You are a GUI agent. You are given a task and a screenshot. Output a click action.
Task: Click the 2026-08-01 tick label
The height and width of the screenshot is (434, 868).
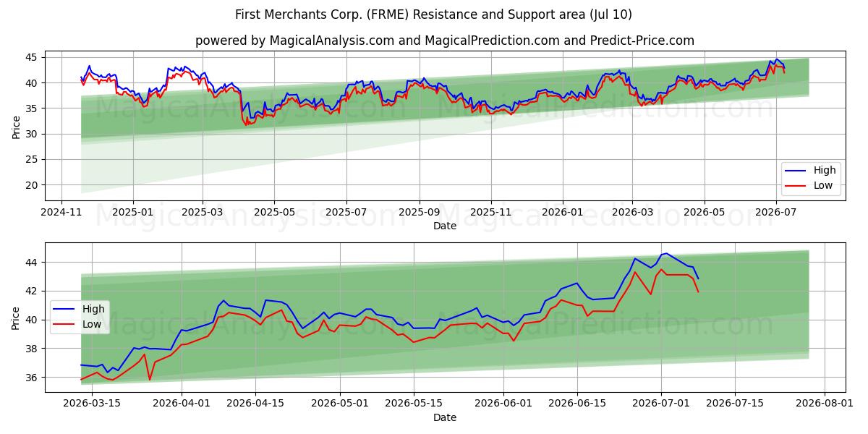[x=826, y=404]
